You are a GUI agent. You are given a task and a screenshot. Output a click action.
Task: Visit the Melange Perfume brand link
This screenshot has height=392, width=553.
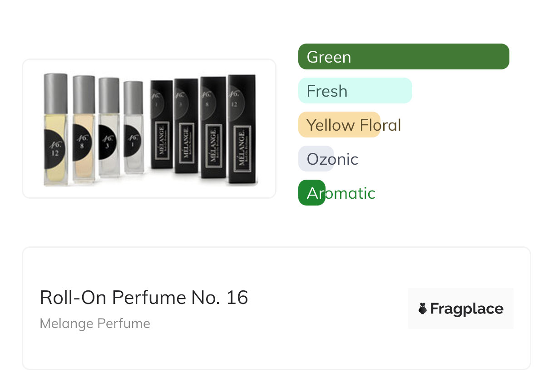[95, 323]
